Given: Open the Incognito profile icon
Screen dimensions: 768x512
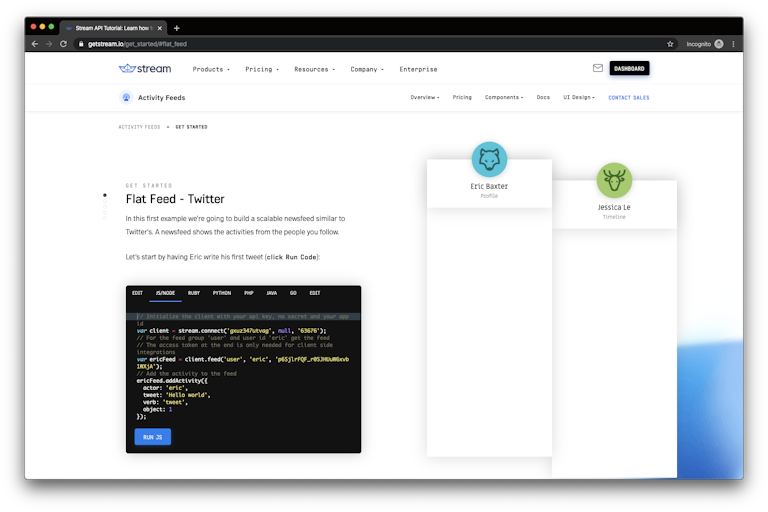Looking at the screenshot, I should pyautogui.click(x=719, y=44).
